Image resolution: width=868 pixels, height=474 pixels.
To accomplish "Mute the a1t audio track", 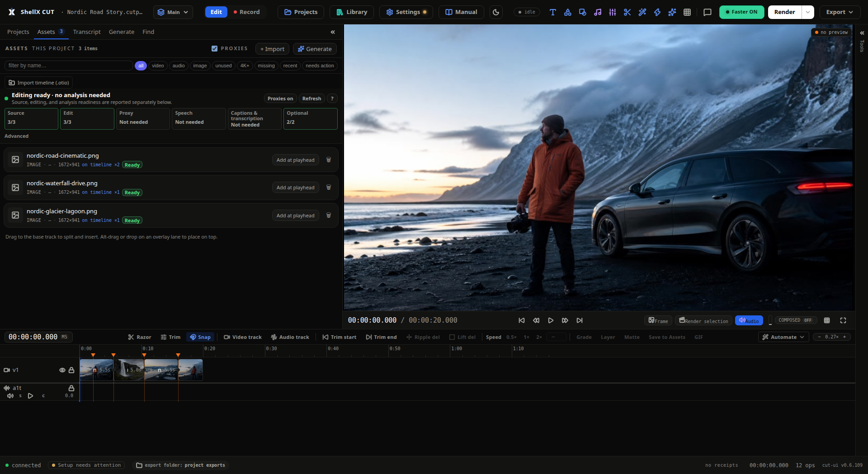I will pyautogui.click(x=10, y=396).
